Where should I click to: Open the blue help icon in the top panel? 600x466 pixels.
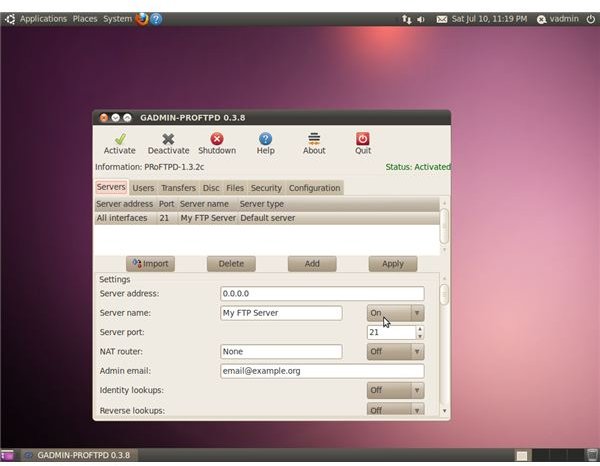[156, 19]
